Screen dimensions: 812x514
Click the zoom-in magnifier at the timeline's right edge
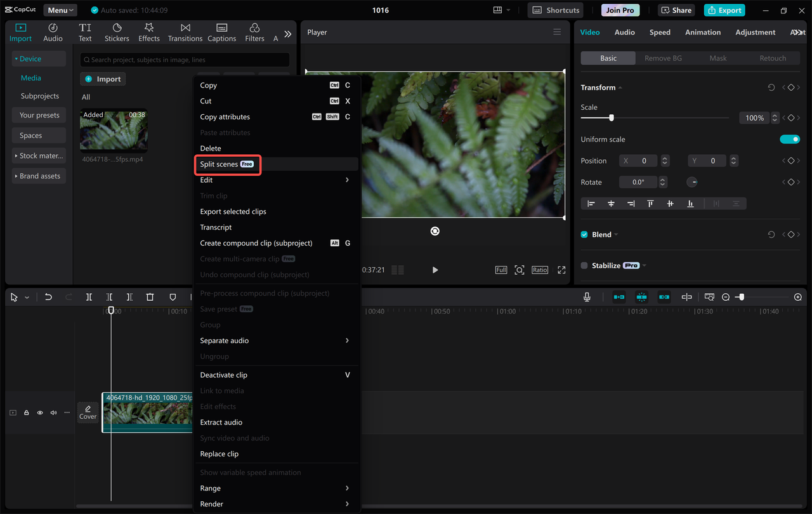(798, 296)
